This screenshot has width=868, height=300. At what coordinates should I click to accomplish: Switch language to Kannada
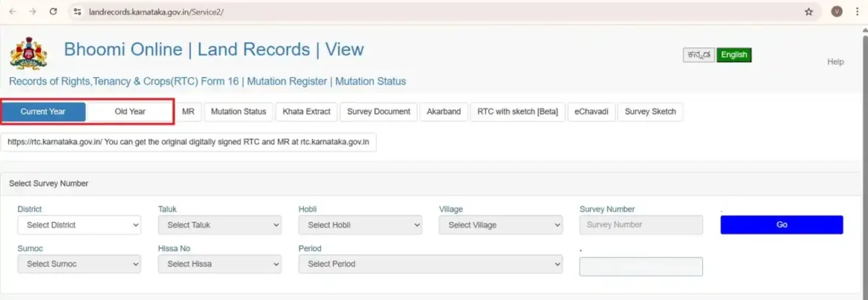699,55
